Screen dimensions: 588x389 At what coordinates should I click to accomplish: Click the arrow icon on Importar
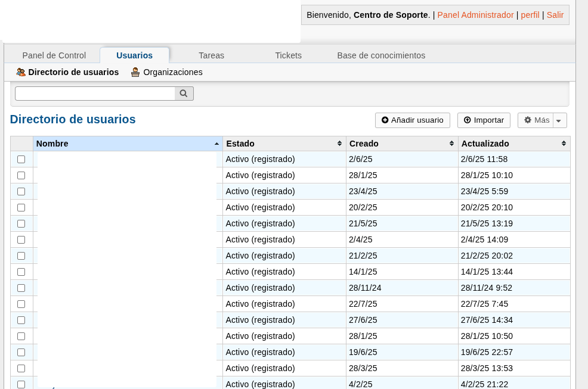(467, 120)
